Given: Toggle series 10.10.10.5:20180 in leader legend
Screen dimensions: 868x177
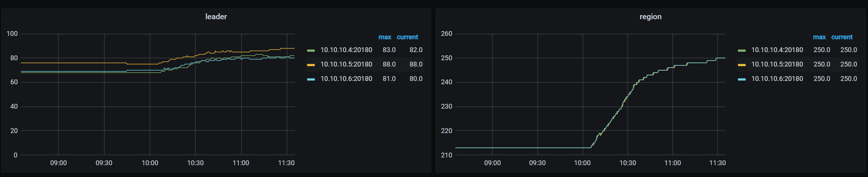Looking at the screenshot, I should click(x=346, y=64).
